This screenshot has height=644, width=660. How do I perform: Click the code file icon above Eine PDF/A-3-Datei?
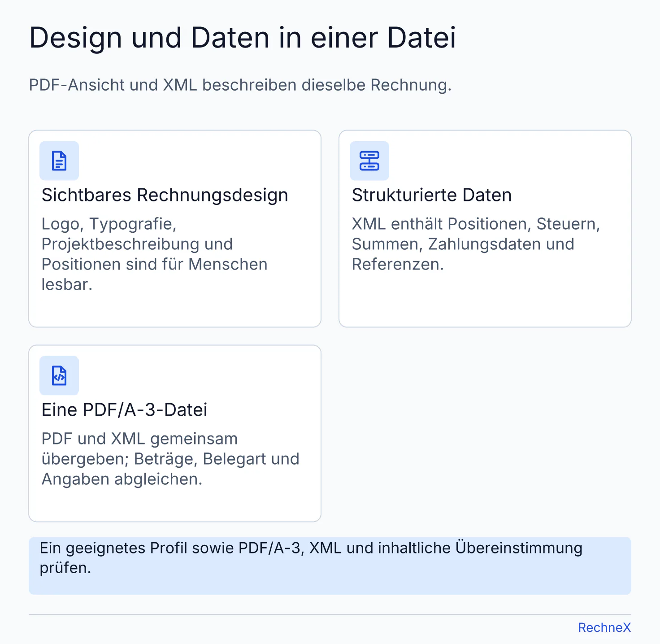pyautogui.click(x=59, y=376)
